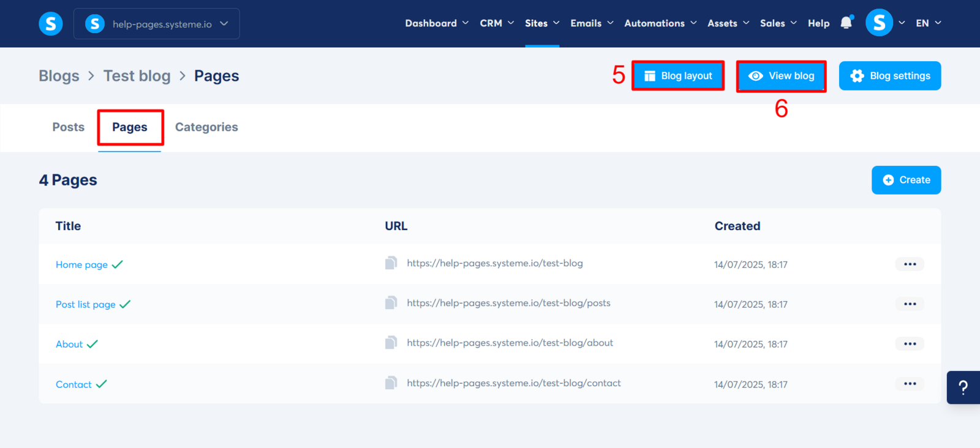Viewport: 980px width, 448px height.
Task: Click the Created column header
Action: point(737,226)
